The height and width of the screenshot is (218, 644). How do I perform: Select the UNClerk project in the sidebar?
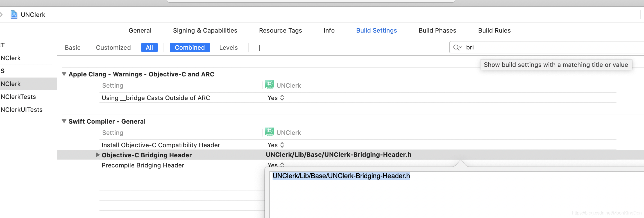pyautogui.click(x=10, y=58)
